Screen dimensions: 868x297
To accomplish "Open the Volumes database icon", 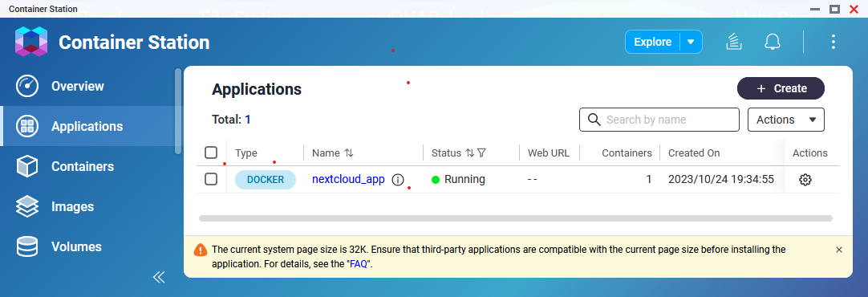I will 26,246.
